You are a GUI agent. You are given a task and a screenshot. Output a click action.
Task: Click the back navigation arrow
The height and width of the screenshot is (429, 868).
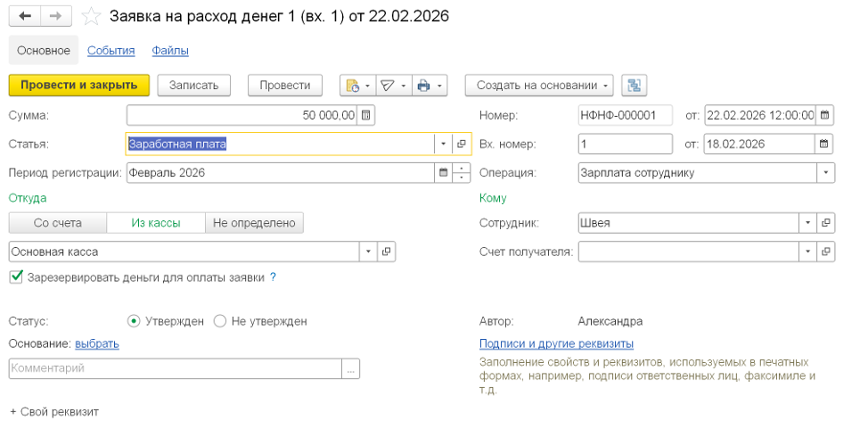pos(24,16)
